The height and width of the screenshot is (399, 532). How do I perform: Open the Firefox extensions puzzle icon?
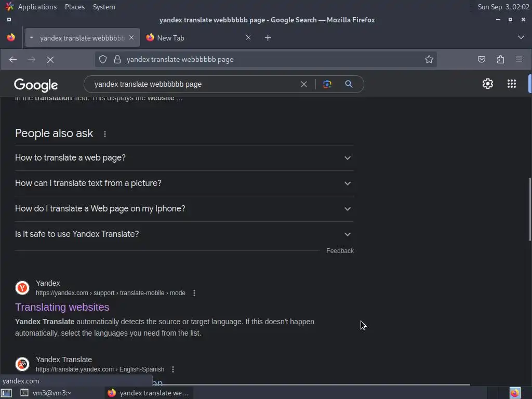pyautogui.click(x=500, y=59)
